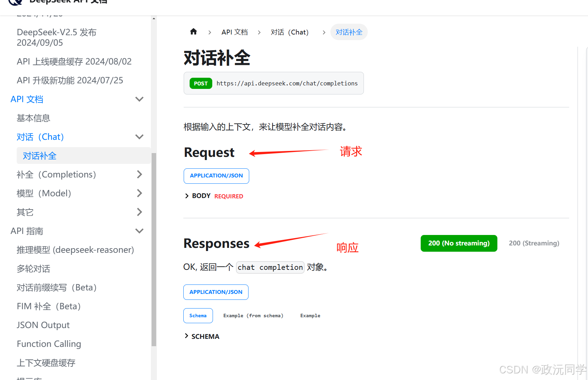Viewport: 588px width, 380px height.
Task: Select 补全（Completions）sidebar item
Action: [x=56, y=174]
